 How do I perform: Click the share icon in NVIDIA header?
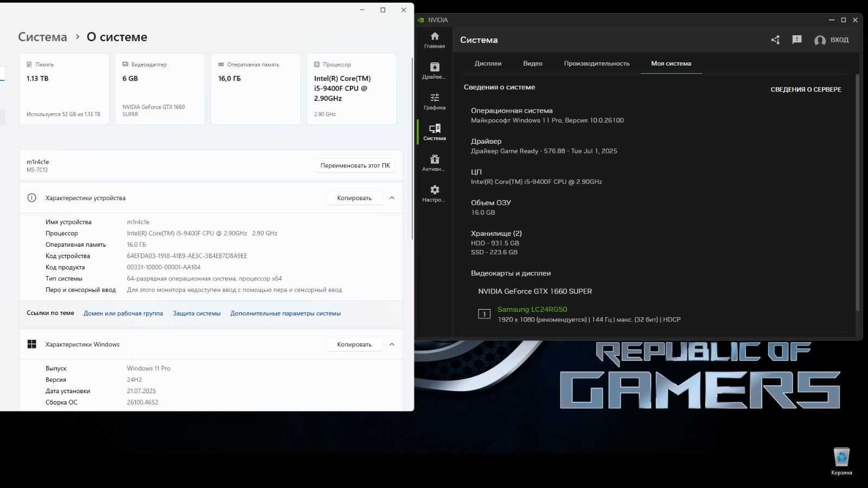pyautogui.click(x=775, y=40)
